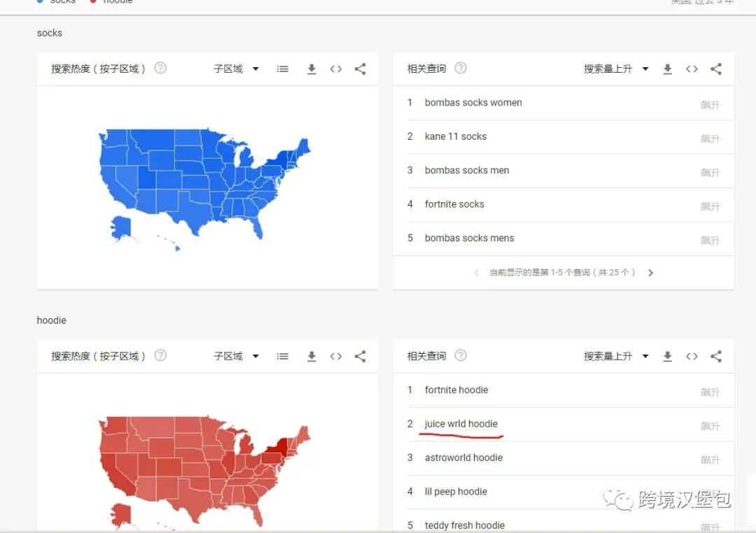Open embed code for socks region map
The image size is (756, 533).
[335, 69]
